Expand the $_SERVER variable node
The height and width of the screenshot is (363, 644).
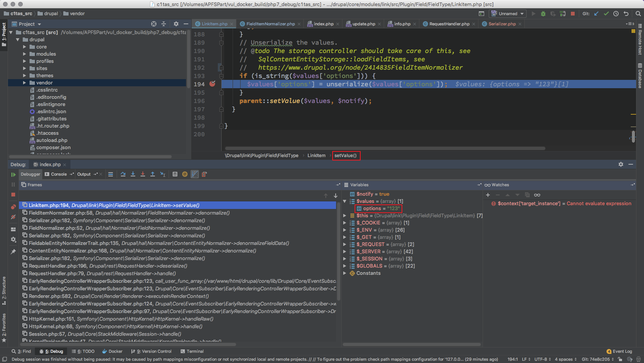click(345, 252)
